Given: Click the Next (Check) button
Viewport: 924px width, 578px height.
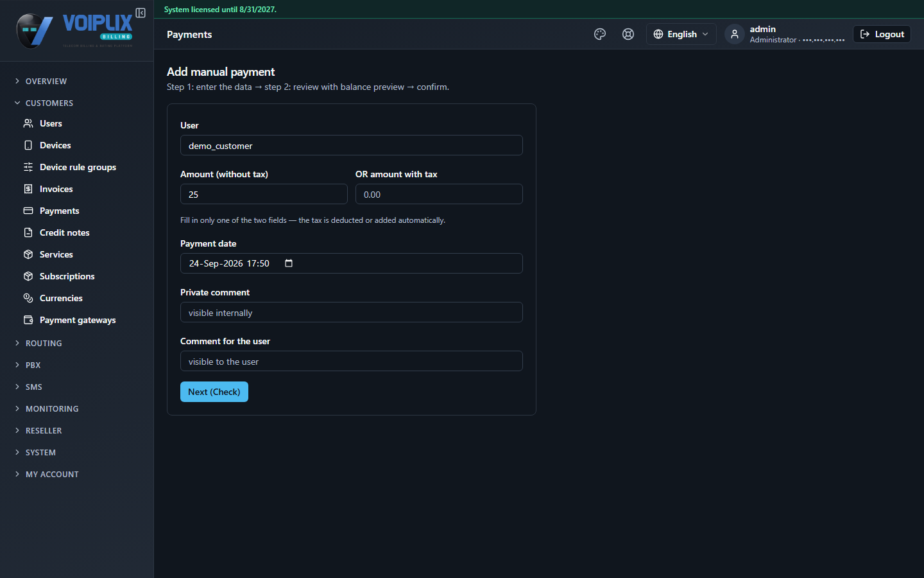Looking at the screenshot, I should click(214, 392).
